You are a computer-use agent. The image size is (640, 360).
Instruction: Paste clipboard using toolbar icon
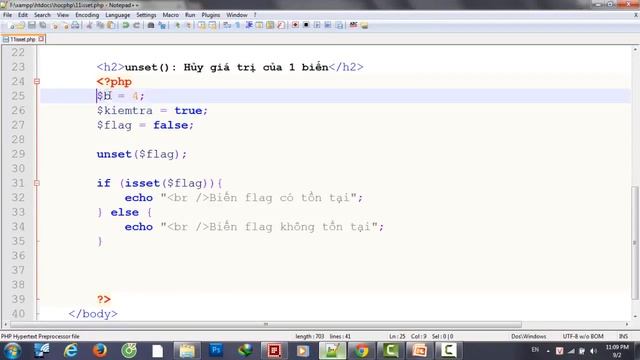click(x=111, y=25)
